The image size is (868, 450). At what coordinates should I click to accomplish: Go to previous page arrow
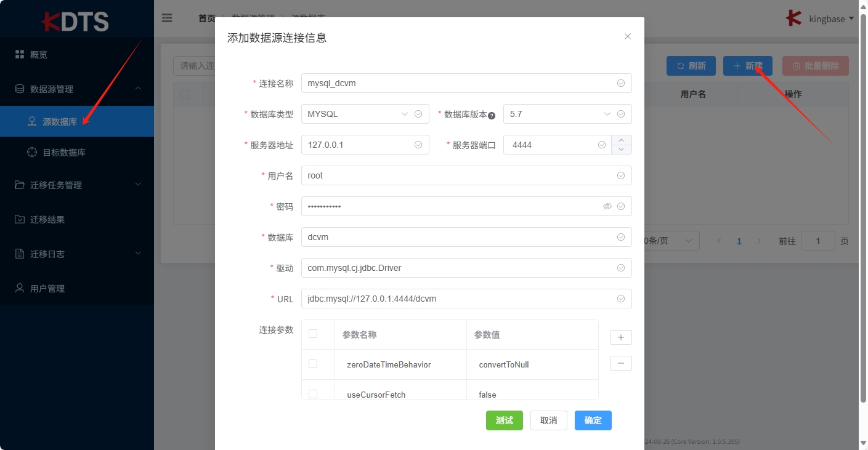tap(719, 241)
